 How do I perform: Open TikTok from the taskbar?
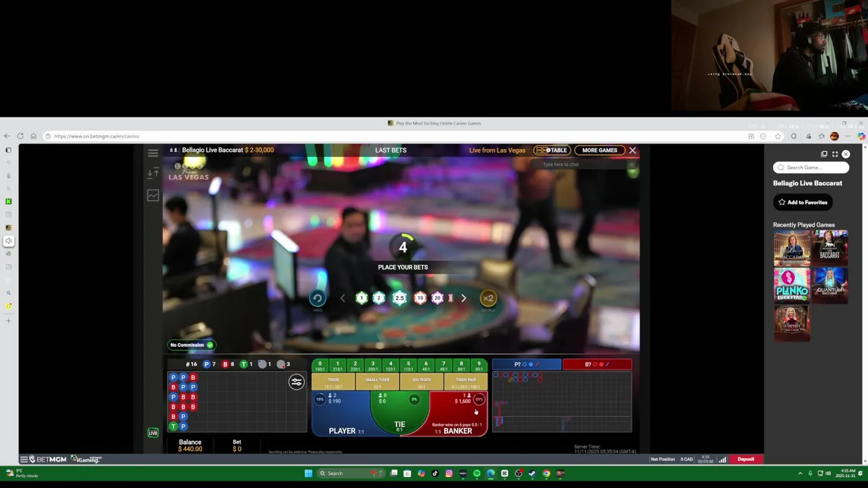tap(435, 473)
